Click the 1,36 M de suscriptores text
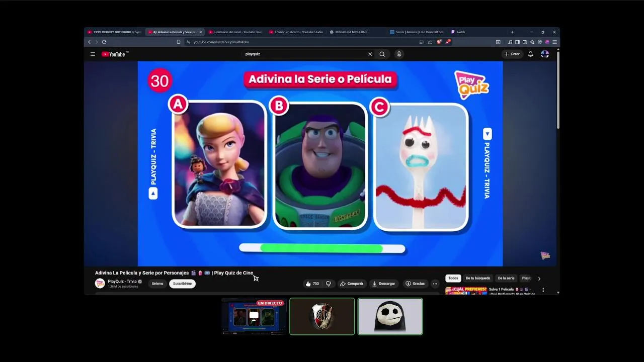The width and height of the screenshot is (644, 362). [x=123, y=287]
